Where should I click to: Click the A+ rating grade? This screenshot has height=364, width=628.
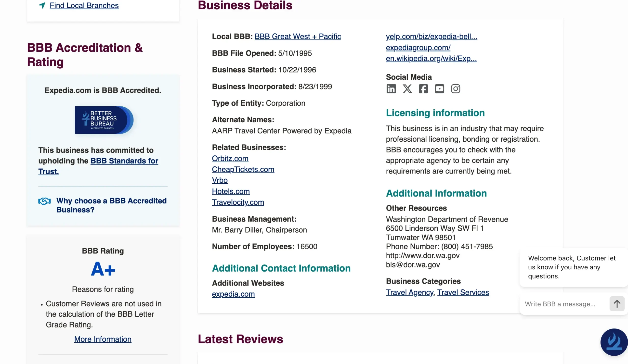(x=103, y=269)
